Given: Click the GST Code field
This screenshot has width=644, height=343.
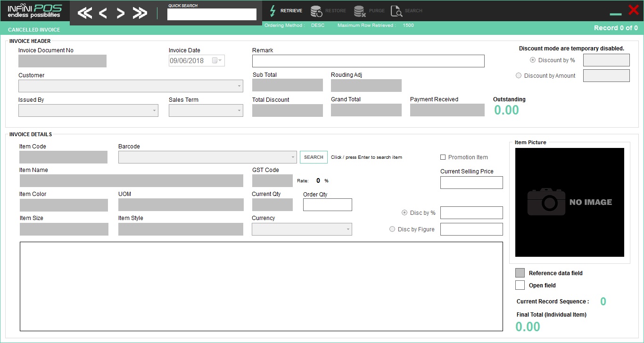Looking at the screenshot, I should click(x=272, y=180).
